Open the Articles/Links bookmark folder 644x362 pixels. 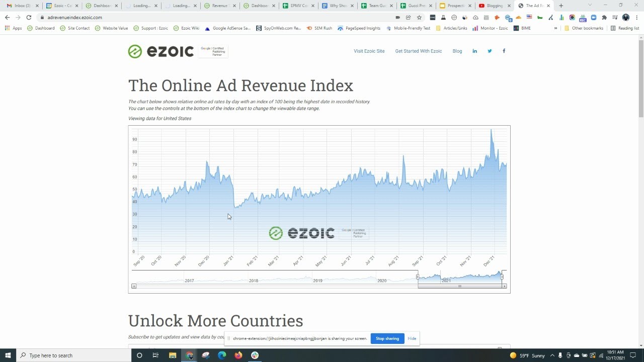(452, 28)
